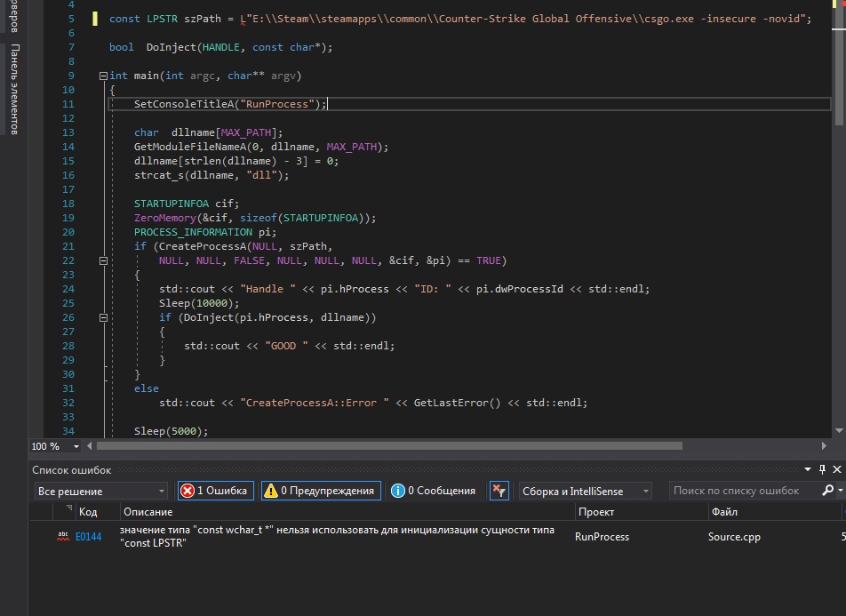Screen dimensions: 846x616
Task: Click the line ending '&cif, &pi) == TRUE)'
Action: pos(333,260)
